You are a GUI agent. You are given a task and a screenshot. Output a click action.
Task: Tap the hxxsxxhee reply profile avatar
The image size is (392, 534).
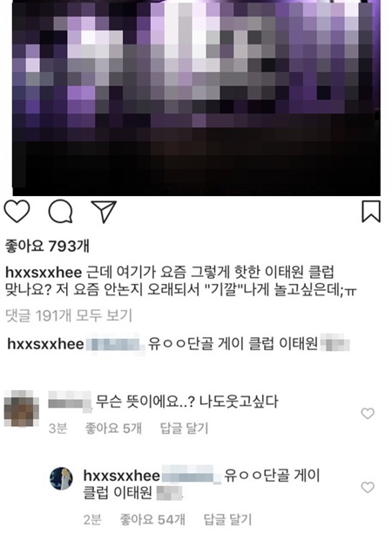pyautogui.click(x=61, y=478)
